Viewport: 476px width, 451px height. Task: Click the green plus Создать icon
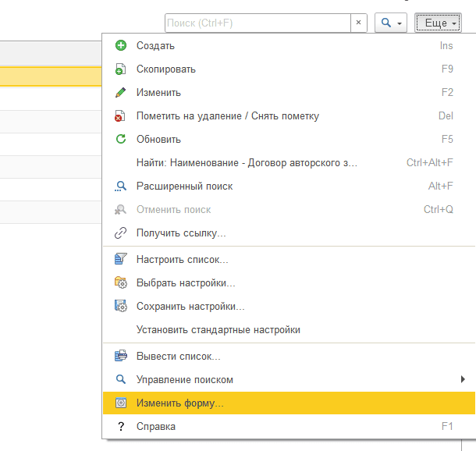click(120, 46)
